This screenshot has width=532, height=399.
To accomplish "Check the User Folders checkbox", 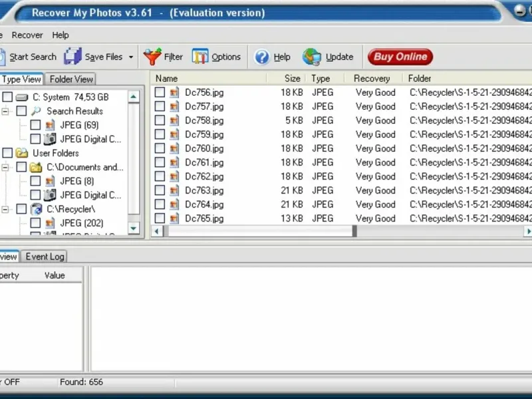I will (7, 153).
